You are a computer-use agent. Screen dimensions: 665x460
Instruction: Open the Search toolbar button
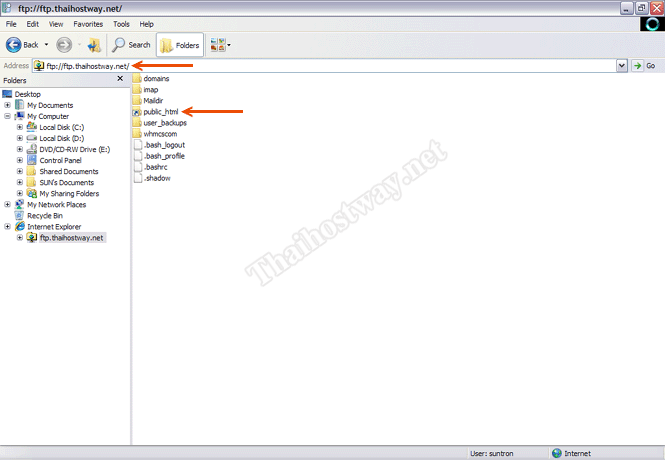131,45
